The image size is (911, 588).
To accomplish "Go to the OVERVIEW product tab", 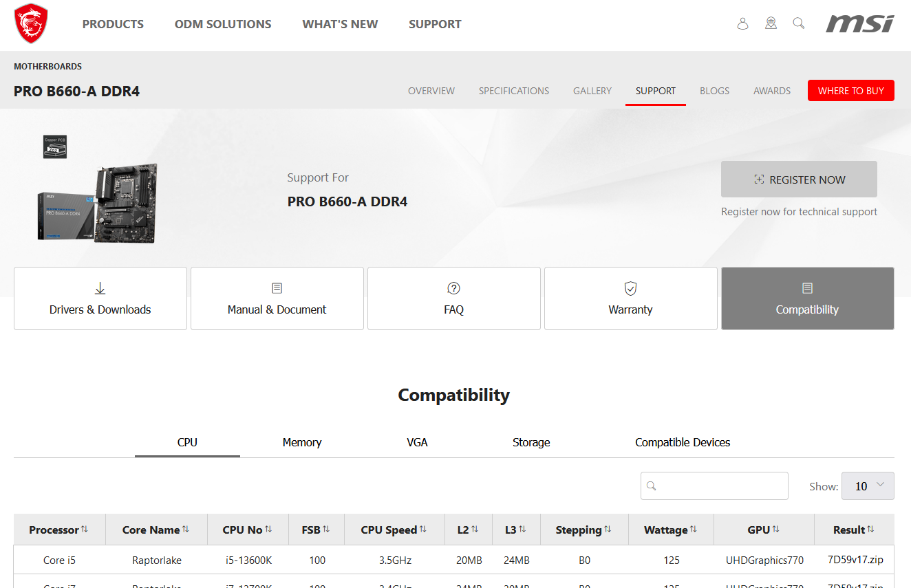I will point(431,91).
